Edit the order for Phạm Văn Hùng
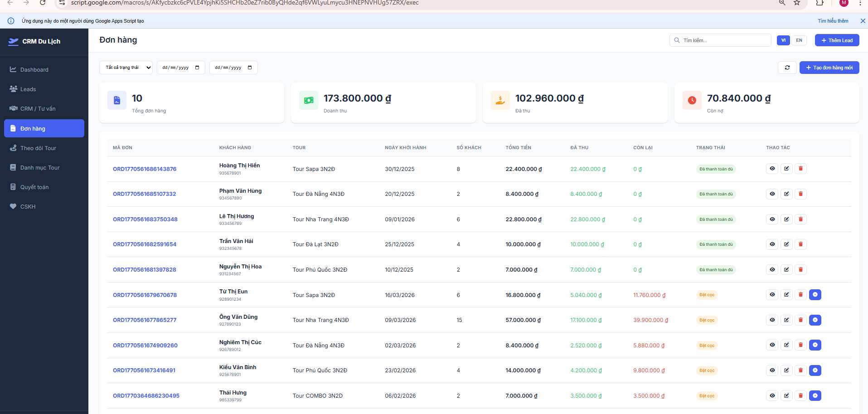868x414 pixels. 786,194
